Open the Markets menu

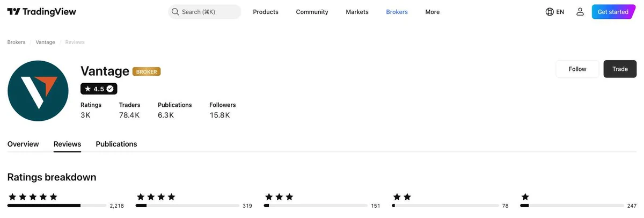357,12
